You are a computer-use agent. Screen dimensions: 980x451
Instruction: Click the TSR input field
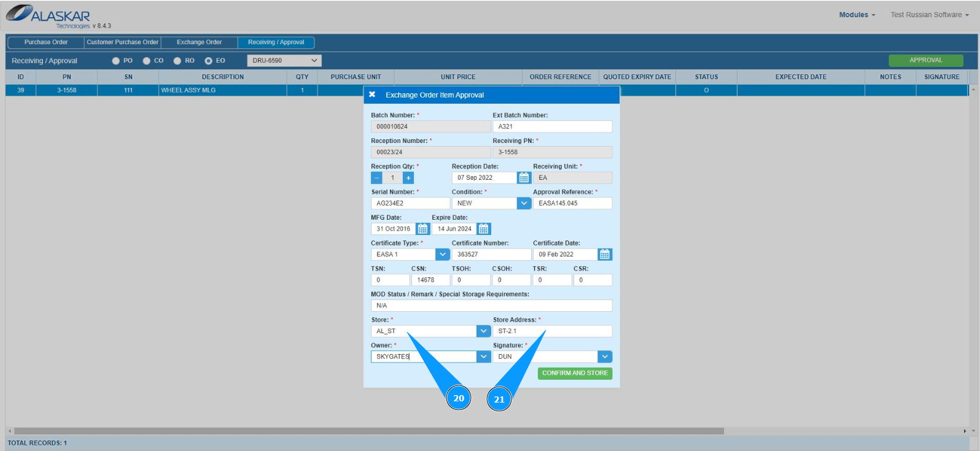point(552,280)
